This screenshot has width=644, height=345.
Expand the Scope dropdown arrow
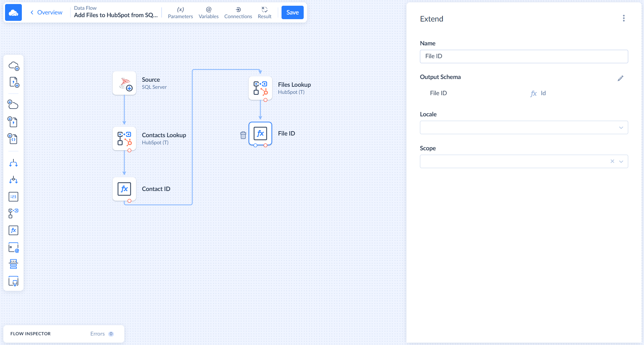(x=621, y=162)
